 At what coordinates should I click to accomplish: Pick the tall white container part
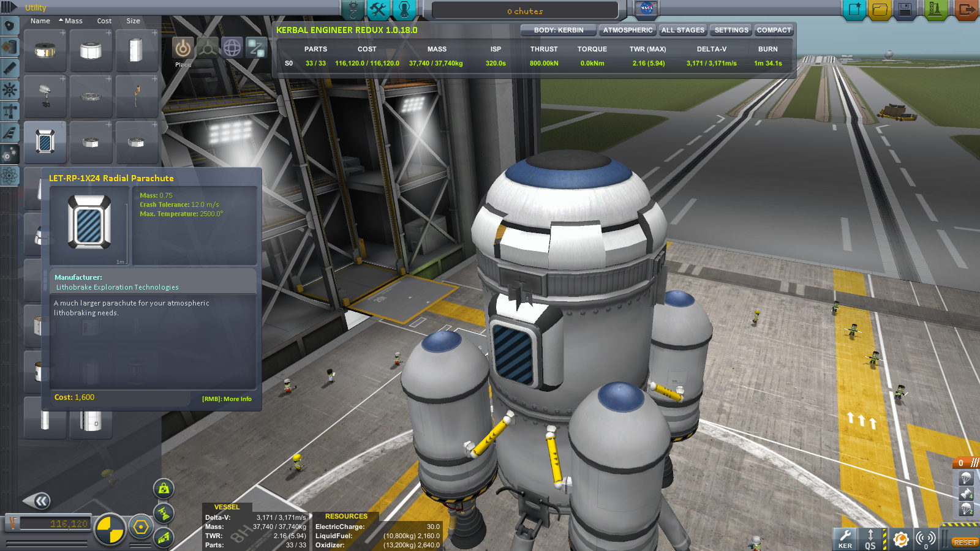click(137, 50)
